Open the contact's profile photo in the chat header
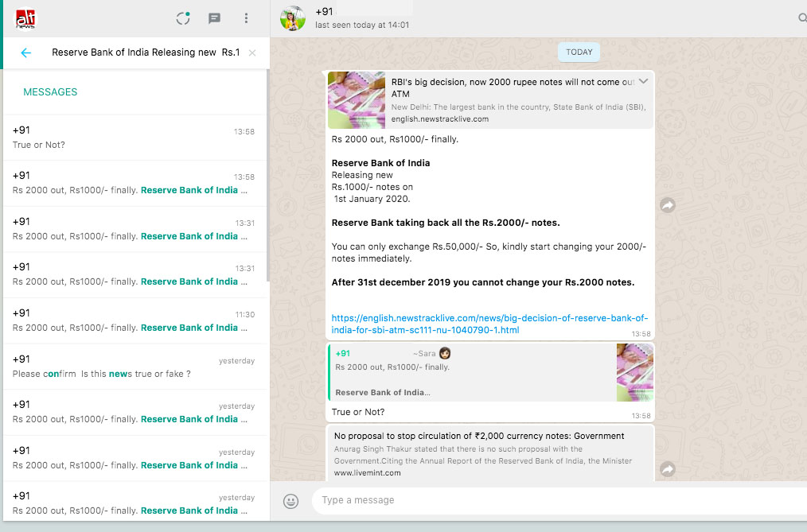Viewport: 807px width, 532px height. 293,18
